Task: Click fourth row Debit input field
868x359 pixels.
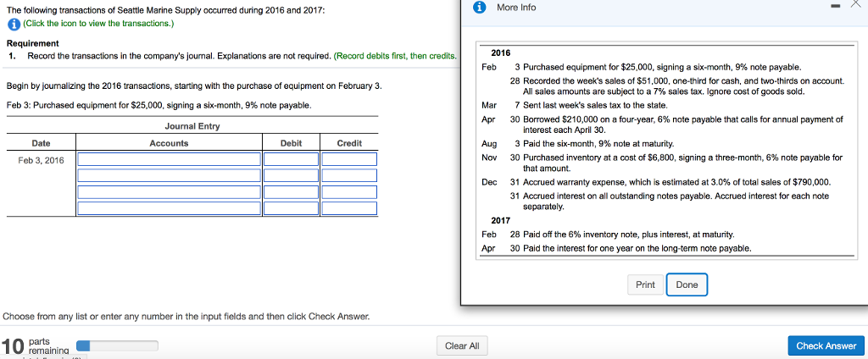Action: (x=292, y=208)
